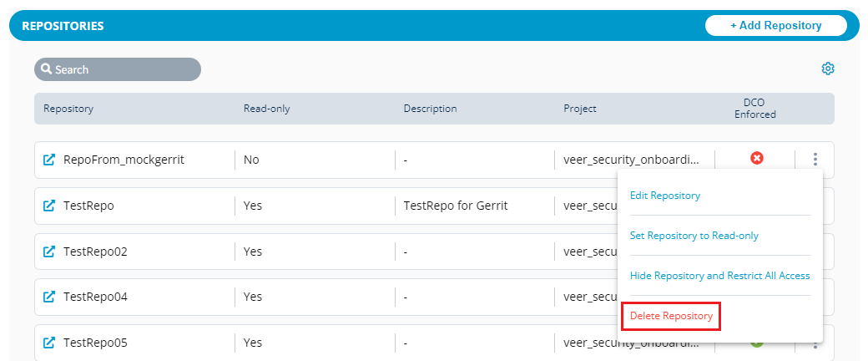Click the Description column header
Viewport: 868px width, 361px height.
click(430, 109)
